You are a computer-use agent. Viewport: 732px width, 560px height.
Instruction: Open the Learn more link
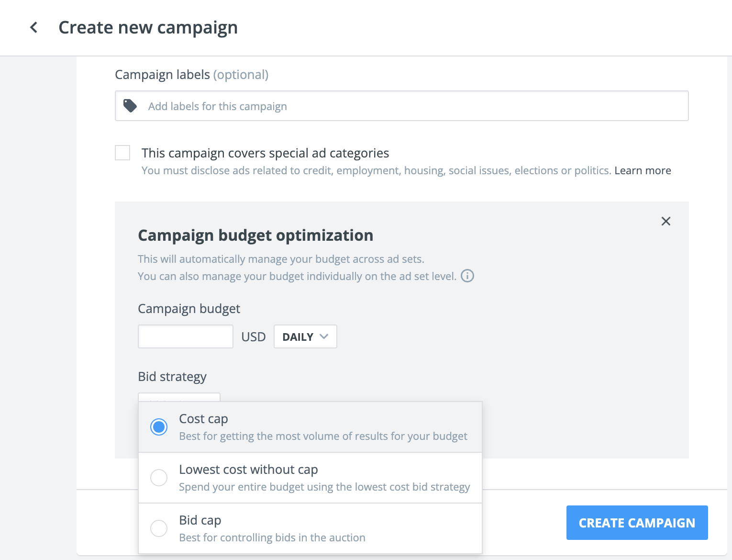[x=643, y=170]
